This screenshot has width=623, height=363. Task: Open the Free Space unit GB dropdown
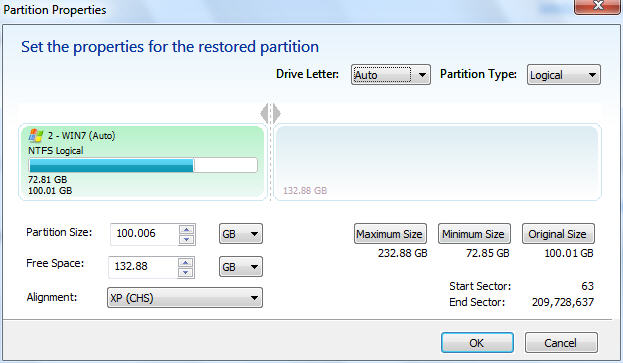coord(241,267)
